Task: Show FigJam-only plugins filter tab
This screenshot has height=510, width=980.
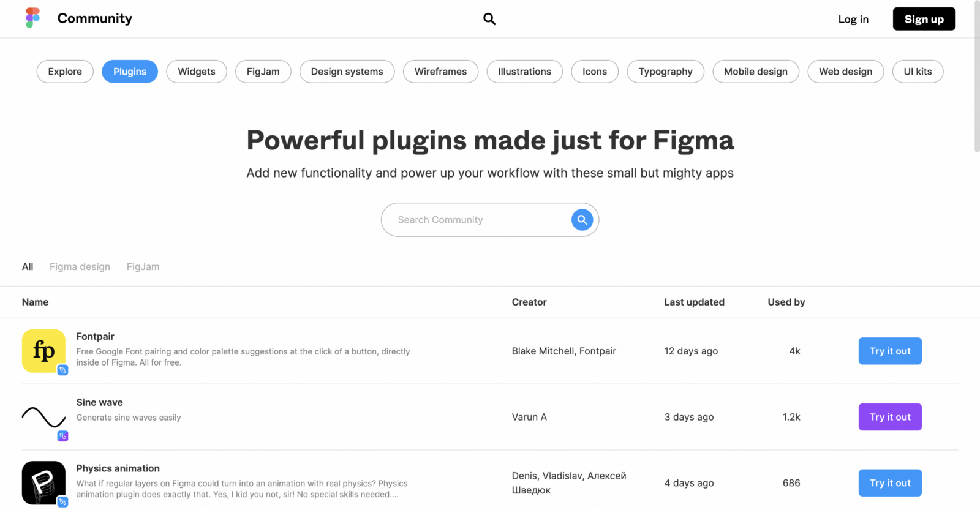Action: tap(143, 267)
